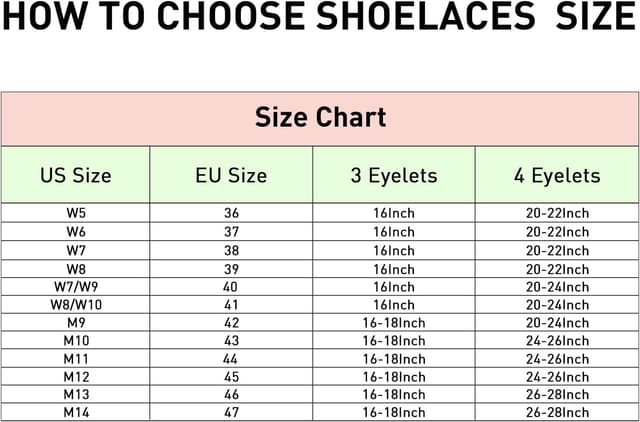Select the M9 US size cell
The width and height of the screenshot is (640, 422).
coord(76,322)
